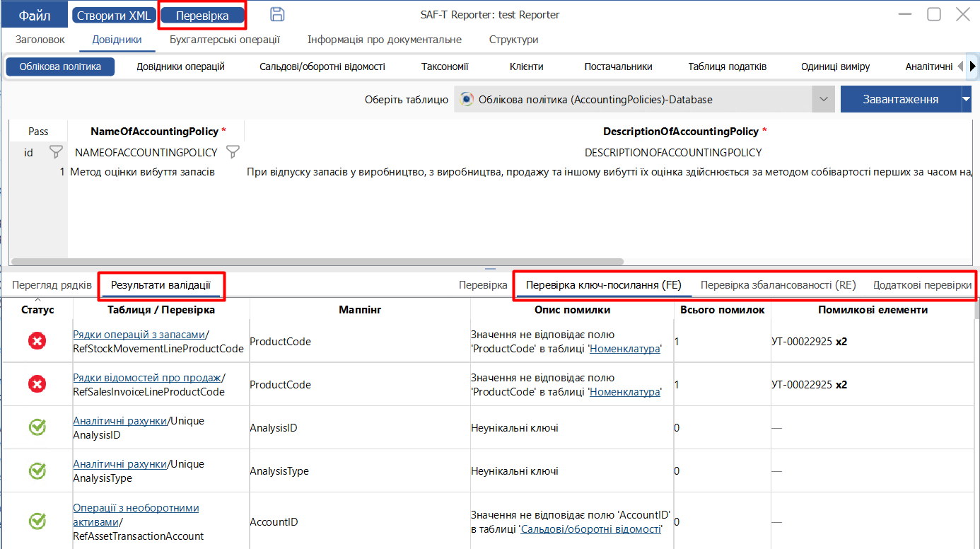The image size is (980, 549).
Task: Select the Таблиця податків sub-tab
Action: pos(728,67)
